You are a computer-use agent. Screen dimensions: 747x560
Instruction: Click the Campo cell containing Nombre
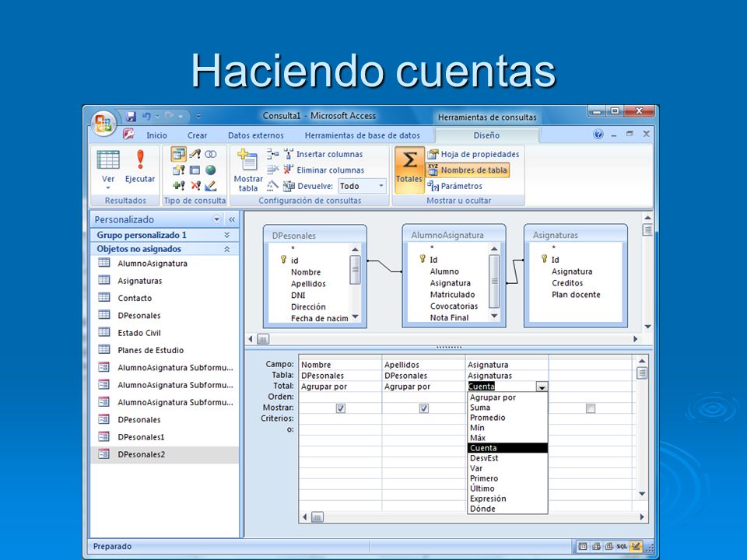(340, 365)
